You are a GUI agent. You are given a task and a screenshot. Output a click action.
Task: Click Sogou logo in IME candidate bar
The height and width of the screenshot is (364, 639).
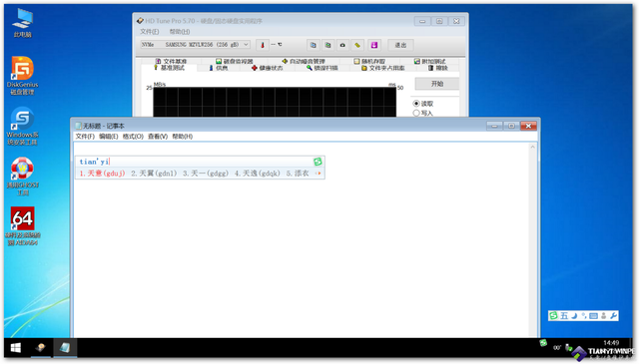point(318,162)
